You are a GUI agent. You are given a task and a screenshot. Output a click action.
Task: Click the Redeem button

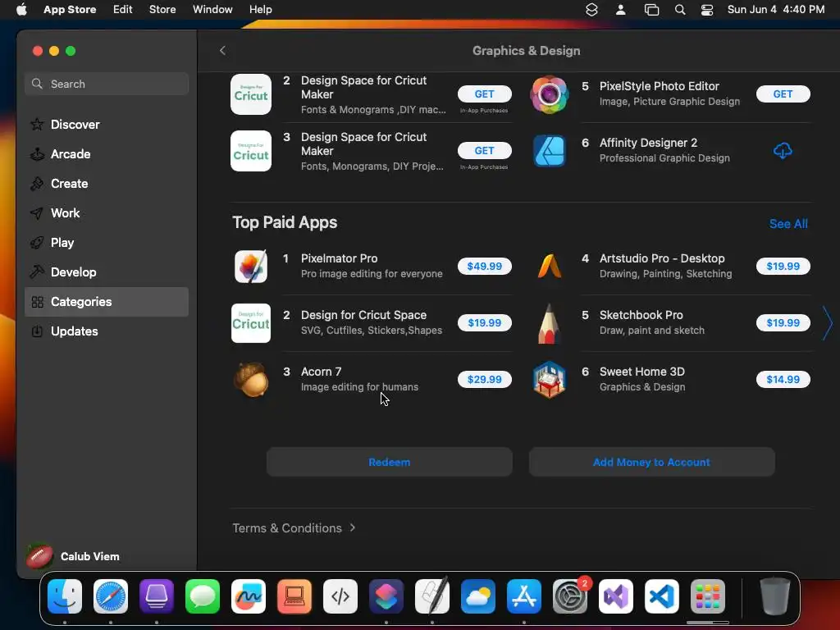390,462
